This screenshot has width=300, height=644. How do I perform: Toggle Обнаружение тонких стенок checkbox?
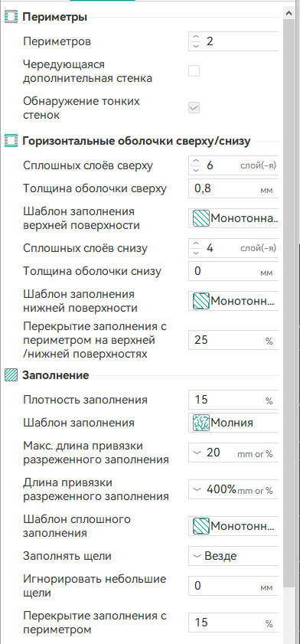click(194, 108)
